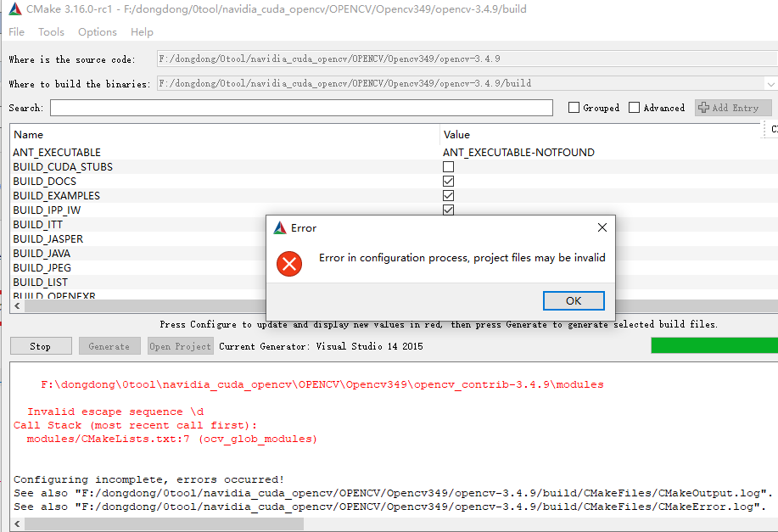778x532 pixels.
Task: Open the Help menu
Action: click(142, 31)
